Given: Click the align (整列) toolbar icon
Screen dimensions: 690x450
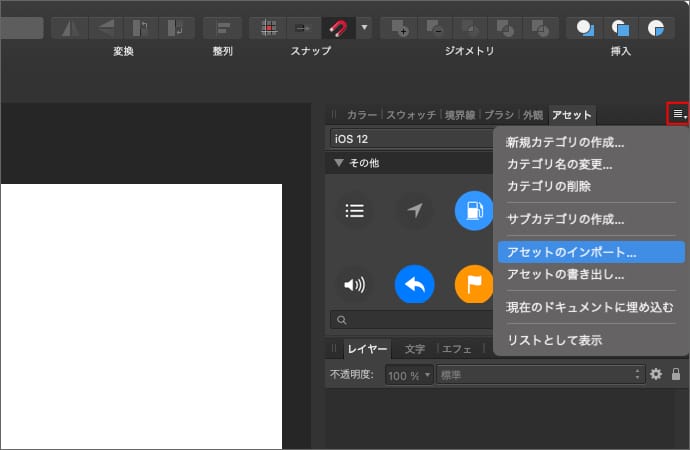Looking at the screenshot, I should pos(223,27).
